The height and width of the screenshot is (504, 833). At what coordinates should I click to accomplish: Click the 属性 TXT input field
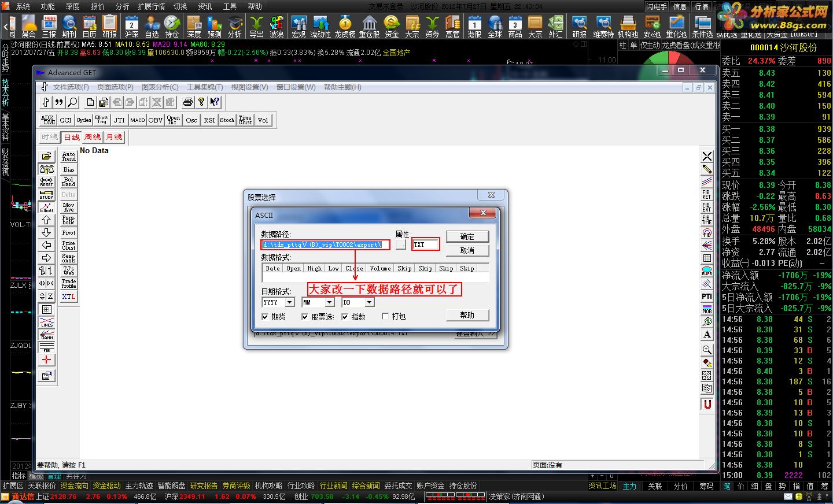point(426,245)
